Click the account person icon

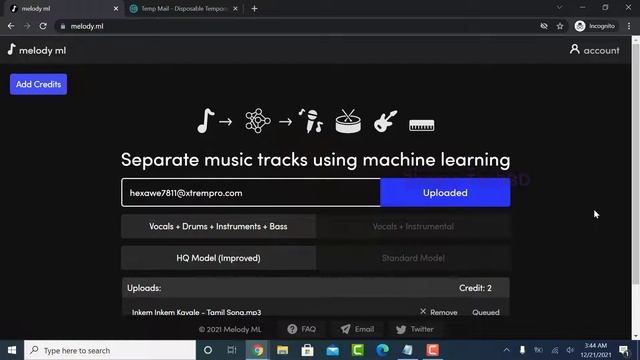pos(574,49)
